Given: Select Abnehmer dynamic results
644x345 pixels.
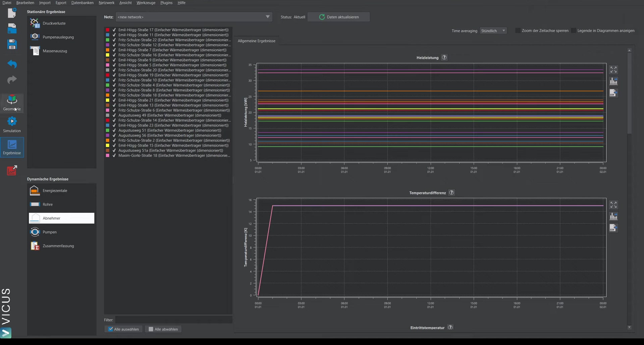Looking at the screenshot, I should 62,218.
